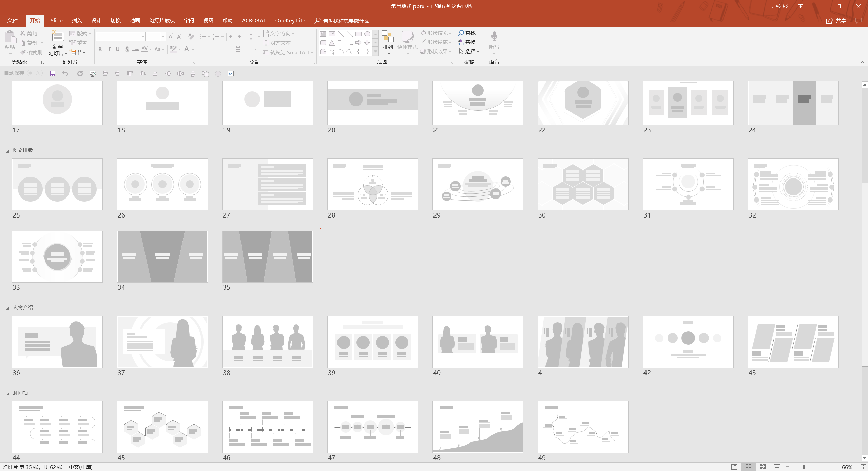Click the Text Shadow (S) icon
This screenshot has height=471, width=868.
coord(127,49)
